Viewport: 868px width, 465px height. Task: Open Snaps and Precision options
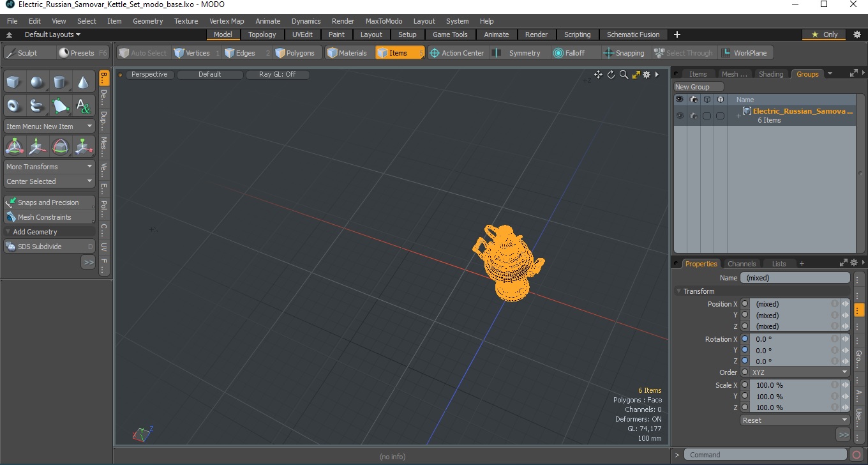(x=49, y=202)
